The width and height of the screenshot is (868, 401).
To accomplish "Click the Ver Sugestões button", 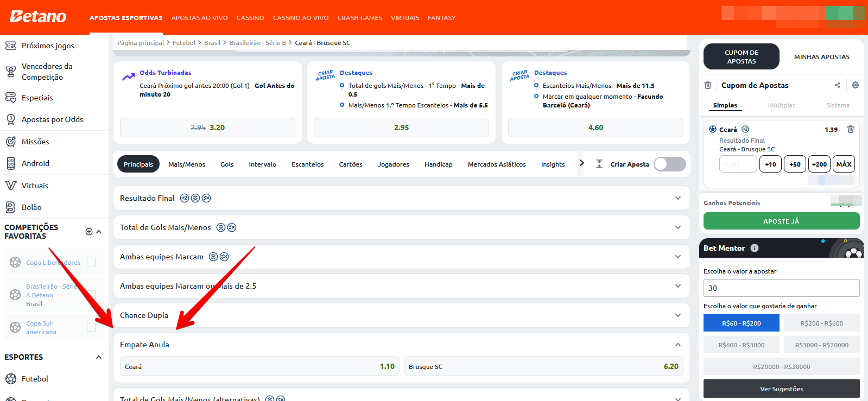I will pyautogui.click(x=782, y=389).
